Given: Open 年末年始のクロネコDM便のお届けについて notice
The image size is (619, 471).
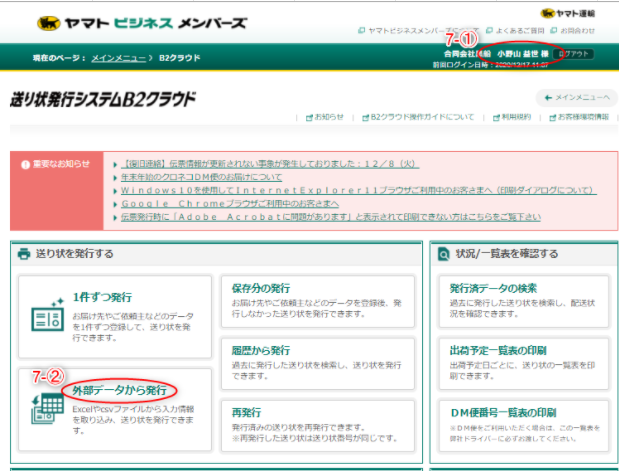Looking at the screenshot, I should click(201, 177).
